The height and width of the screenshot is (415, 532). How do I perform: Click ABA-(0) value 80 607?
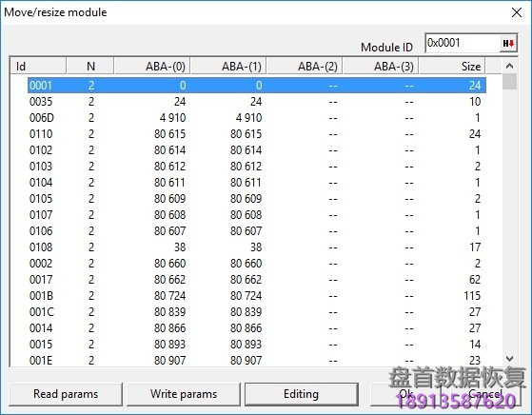[170, 231]
